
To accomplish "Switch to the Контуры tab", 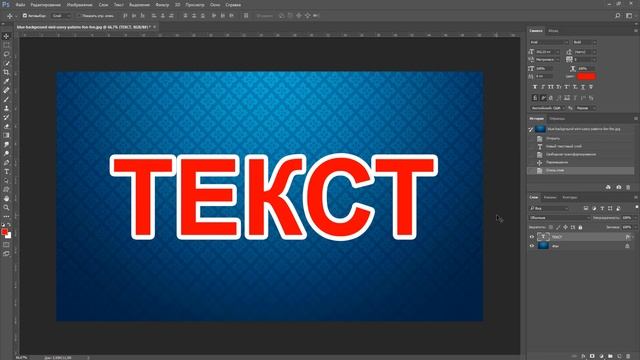I will coord(570,198).
